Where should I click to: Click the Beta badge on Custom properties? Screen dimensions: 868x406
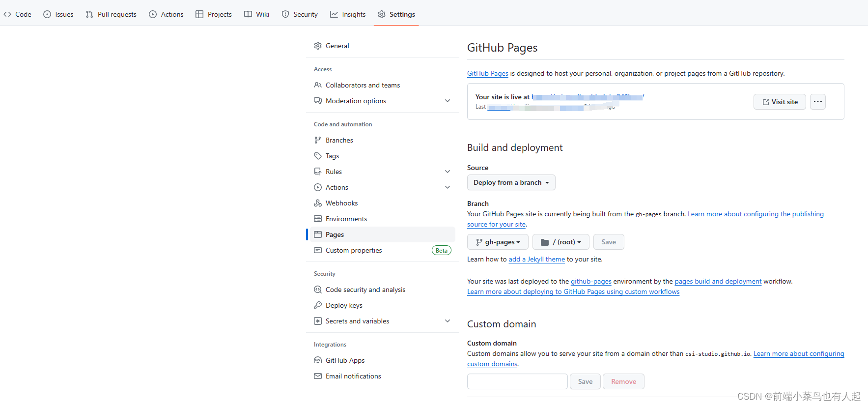click(x=441, y=250)
